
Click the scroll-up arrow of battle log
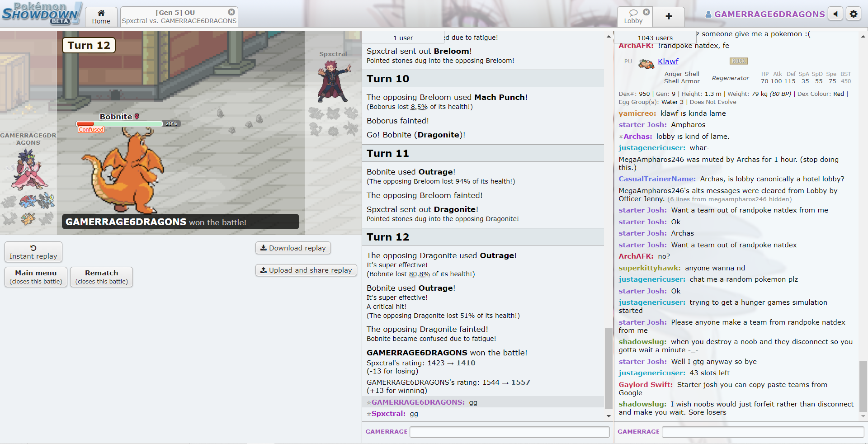(609, 36)
